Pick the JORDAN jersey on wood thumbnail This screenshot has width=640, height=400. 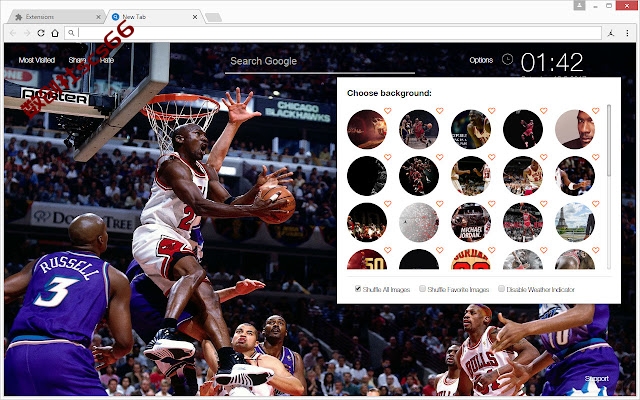point(471,259)
